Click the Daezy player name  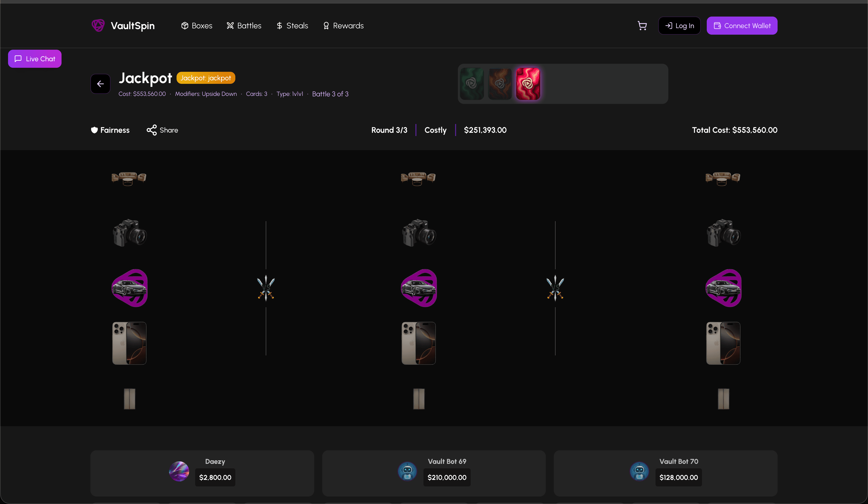click(x=215, y=462)
